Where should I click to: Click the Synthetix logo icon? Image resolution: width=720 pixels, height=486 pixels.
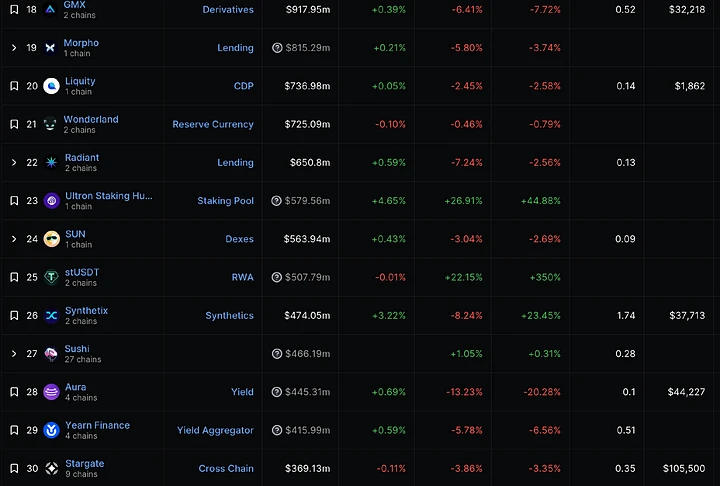click(51, 316)
